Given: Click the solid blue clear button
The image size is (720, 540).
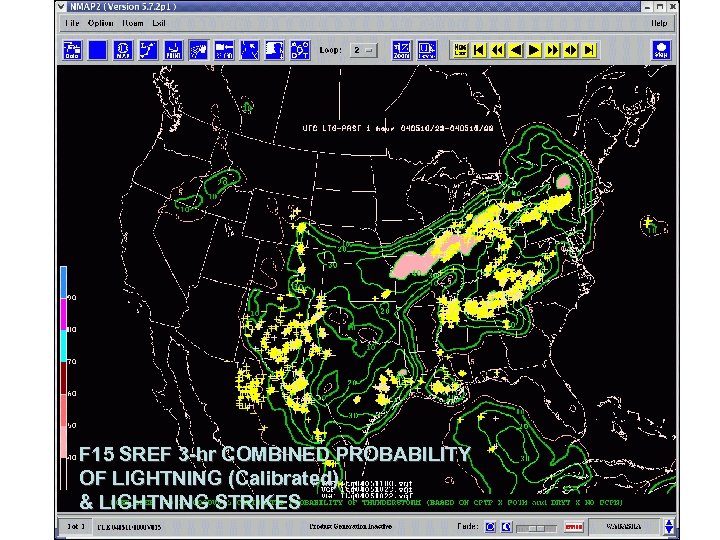Looking at the screenshot, I should (97, 50).
